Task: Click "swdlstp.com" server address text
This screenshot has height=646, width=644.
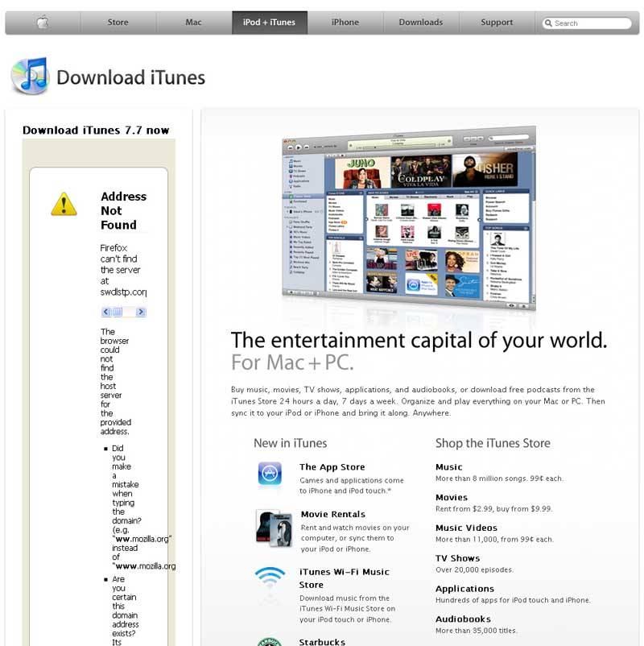Action: pyautogui.click(x=123, y=292)
